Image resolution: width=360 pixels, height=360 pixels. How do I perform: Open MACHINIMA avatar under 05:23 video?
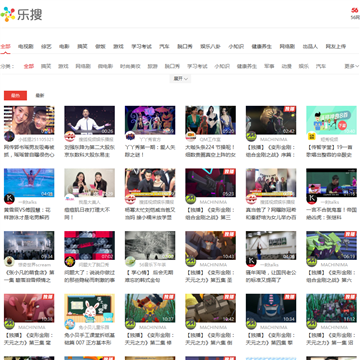click(x=191, y=199)
